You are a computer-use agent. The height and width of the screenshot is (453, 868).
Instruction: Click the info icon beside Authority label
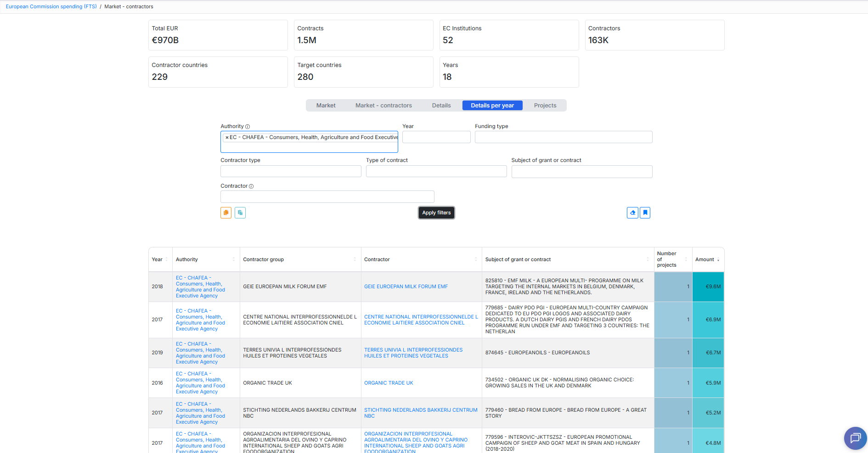248,127
